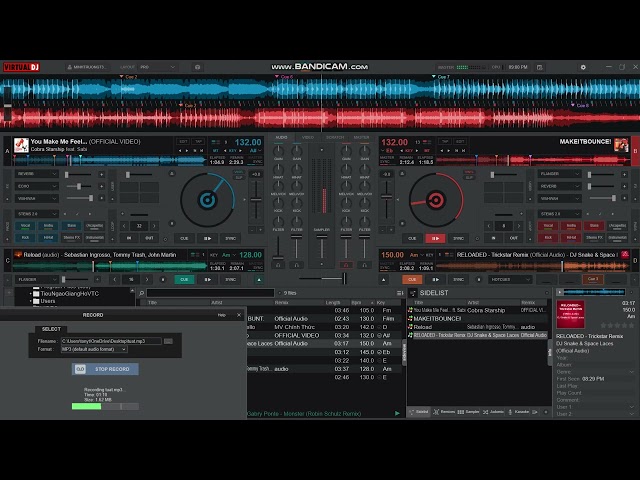Switch mixer to MASTER tab
This screenshot has width=640, height=480.
[361, 138]
